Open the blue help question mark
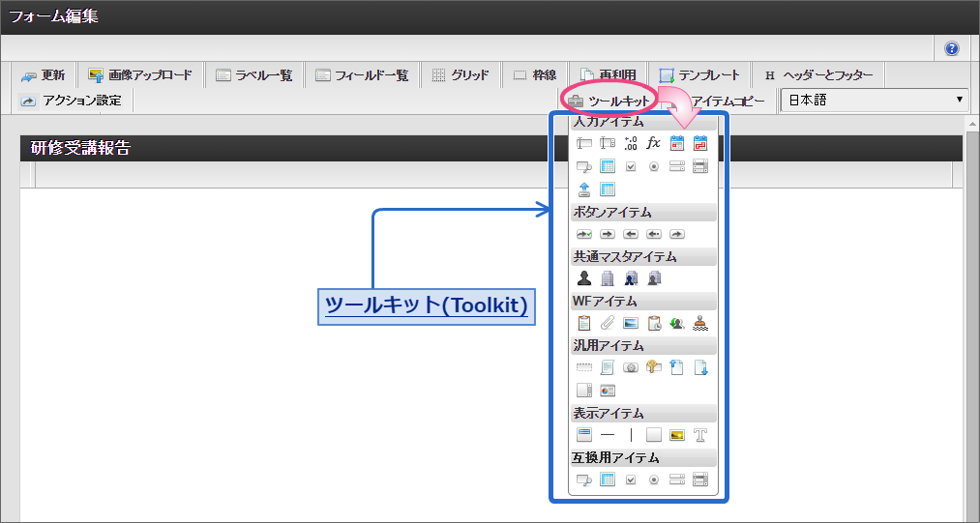Screen dimensions: 980x523 (951, 48)
